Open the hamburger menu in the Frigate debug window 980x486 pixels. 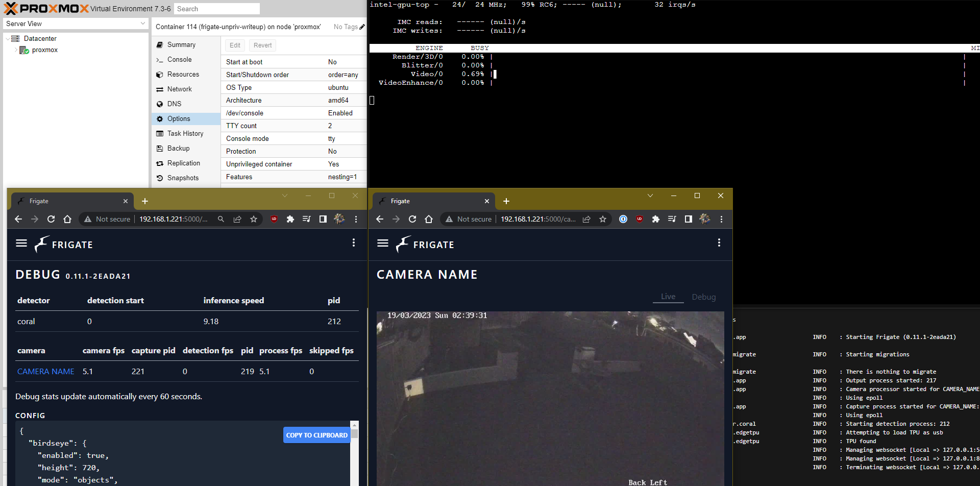21,244
